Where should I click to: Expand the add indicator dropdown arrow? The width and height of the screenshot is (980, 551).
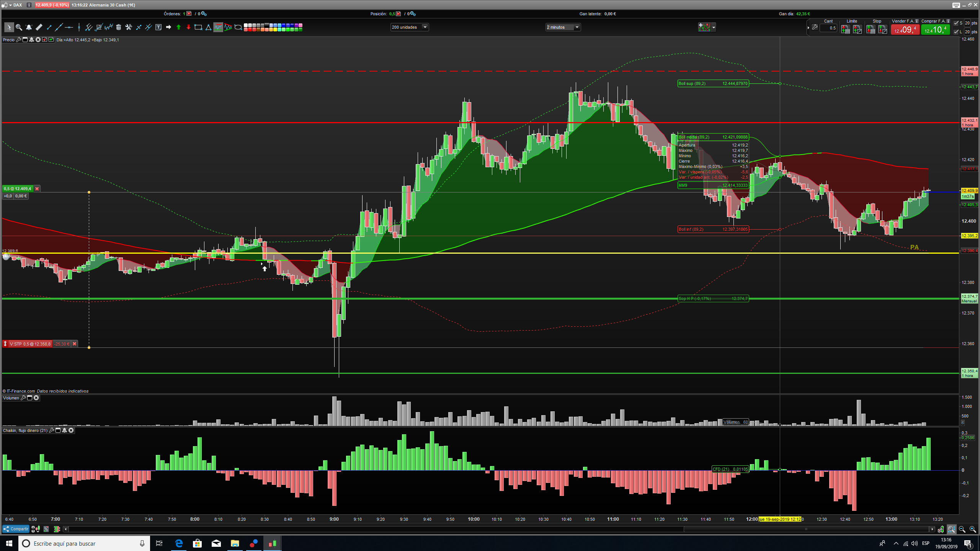[x=714, y=27]
